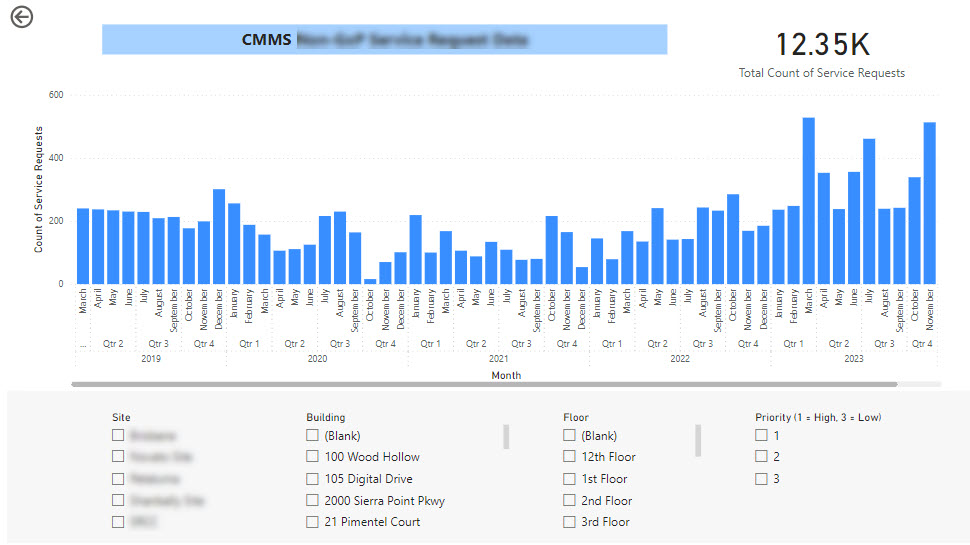The width and height of the screenshot is (970, 545).
Task: Click the 12.35K total count card
Action: pyautogui.click(x=822, y=45)
